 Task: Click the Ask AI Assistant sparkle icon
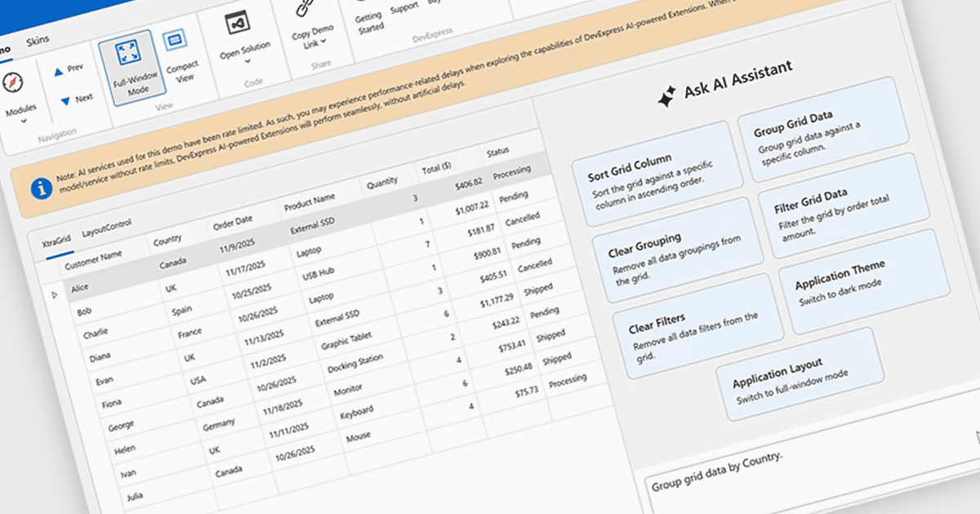(667, 97)
